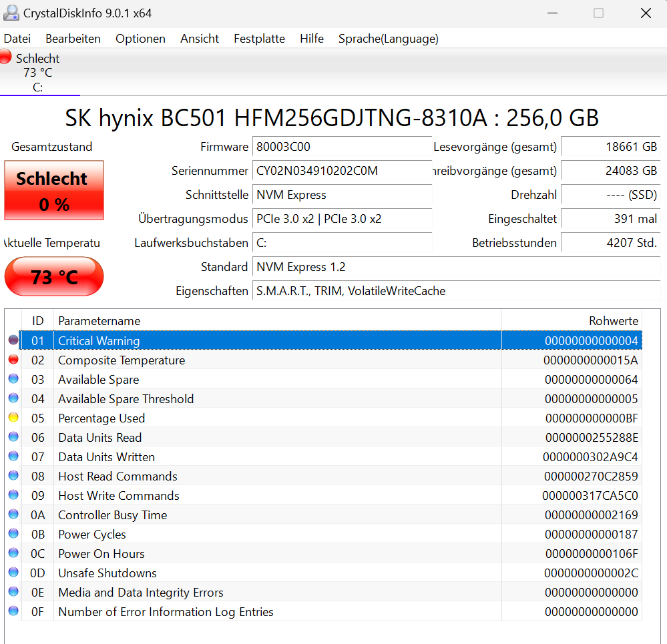Select the Power On Hours parameter name

pyautogui.click(x=101, y=553)
